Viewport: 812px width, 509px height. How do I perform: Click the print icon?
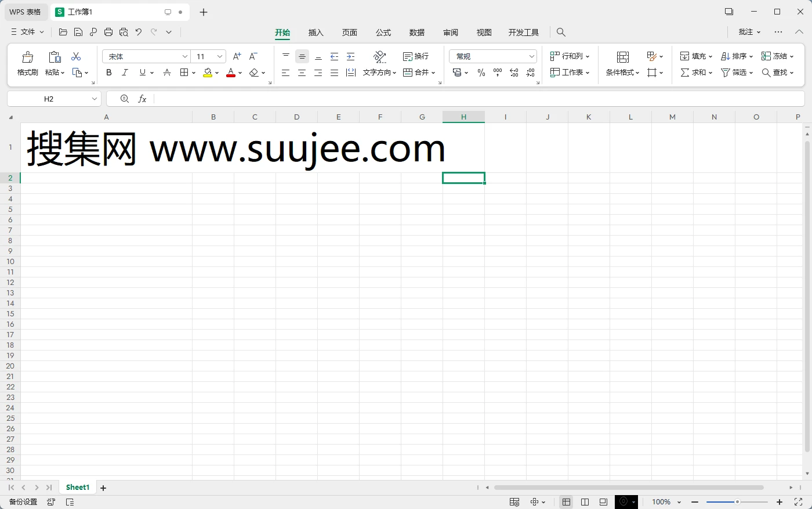point(108,33)
